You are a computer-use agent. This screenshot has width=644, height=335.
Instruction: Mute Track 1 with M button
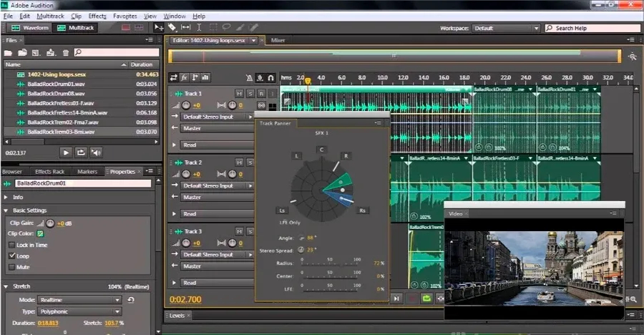[239, 94]
